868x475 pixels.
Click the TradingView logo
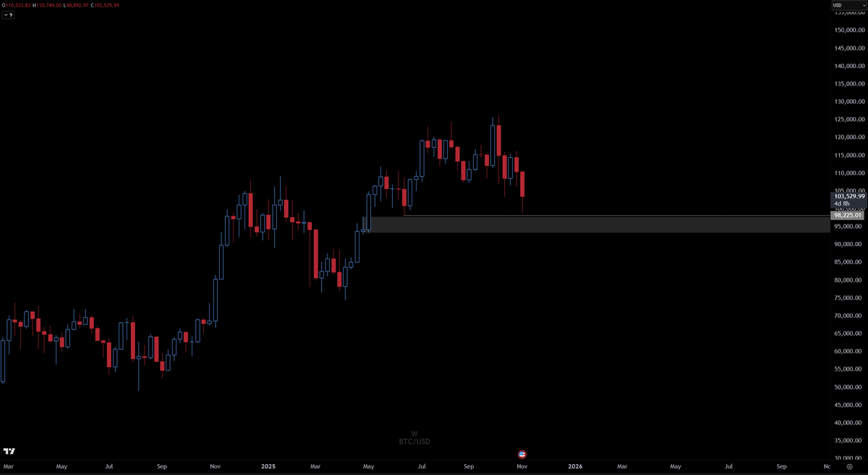[9, 450]
